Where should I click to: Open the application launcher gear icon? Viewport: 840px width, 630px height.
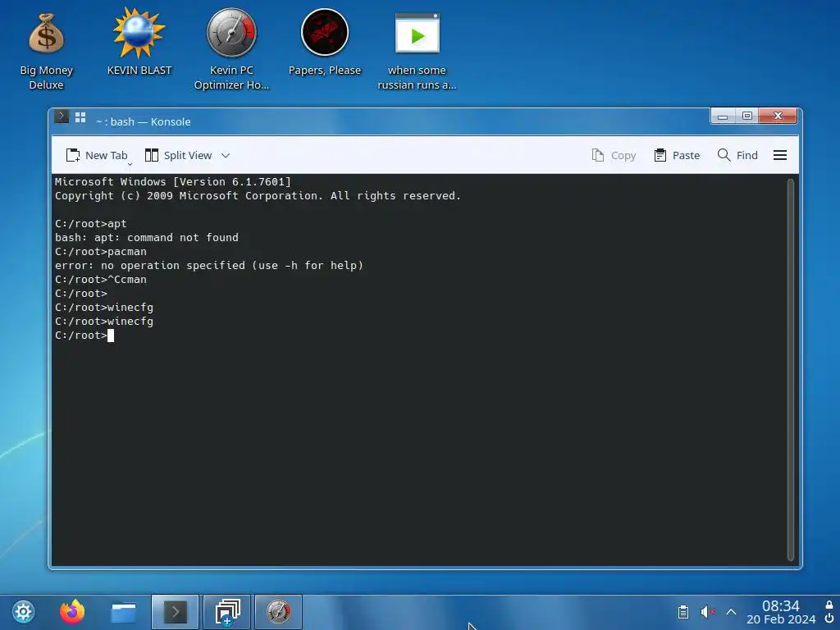[23, 612]
